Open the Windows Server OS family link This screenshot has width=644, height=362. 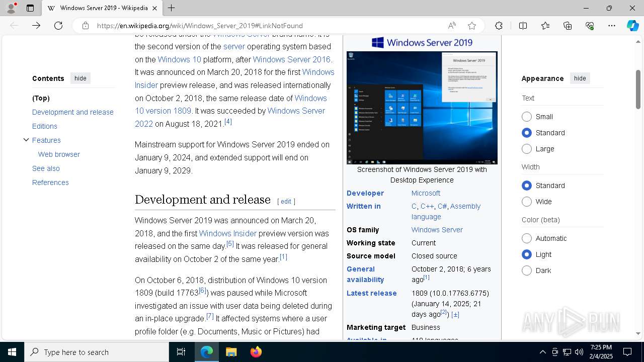pyautogui.click(x=437, y=230)
